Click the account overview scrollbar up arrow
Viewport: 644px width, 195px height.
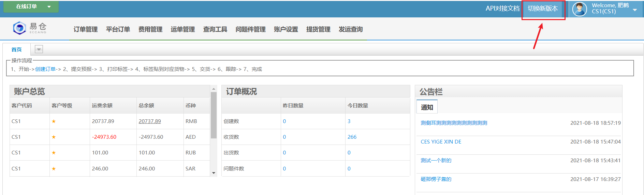point(214,89)
